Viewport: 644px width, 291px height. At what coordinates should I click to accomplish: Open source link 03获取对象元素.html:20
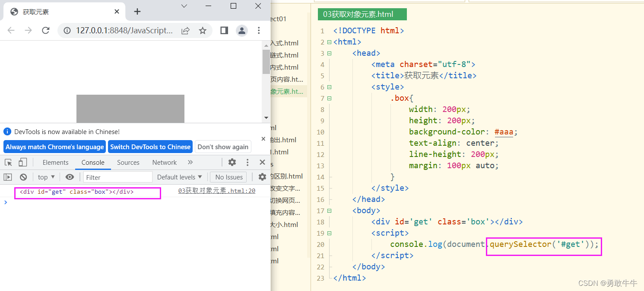[x=217, y=191]
